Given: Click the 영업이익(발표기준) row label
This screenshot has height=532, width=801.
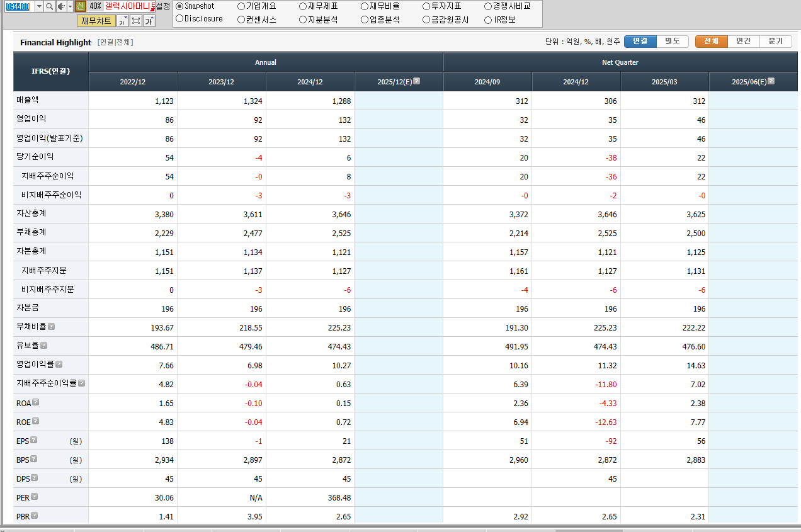Looking at the screenshot, I should coord(50,138).
